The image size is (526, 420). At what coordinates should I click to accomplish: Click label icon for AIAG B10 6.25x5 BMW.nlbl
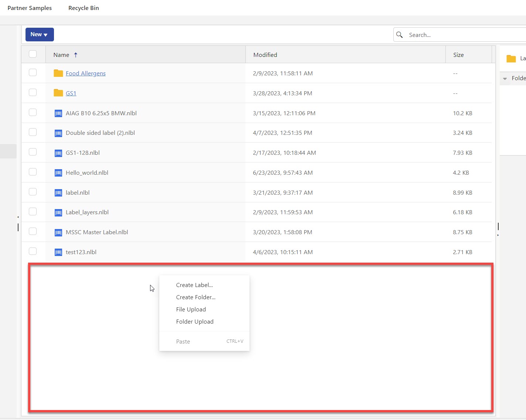coord(58,113)
